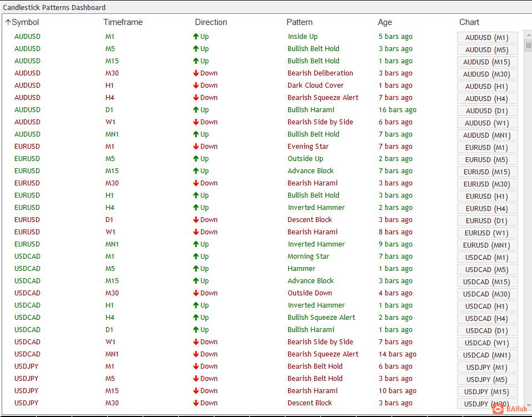The height and width of the screenshot is (417, 532).
Task: Select USDJPY symbol in the M15 row
Action: tap(27, 391)
